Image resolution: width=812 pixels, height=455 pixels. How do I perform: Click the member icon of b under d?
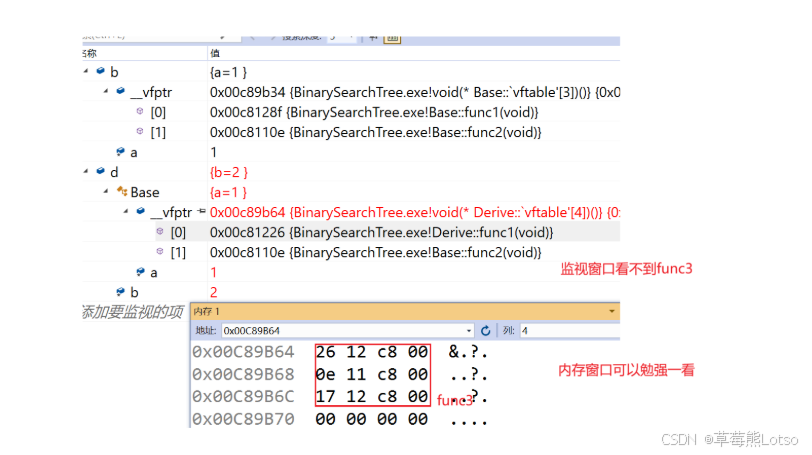tap(121, 292)
